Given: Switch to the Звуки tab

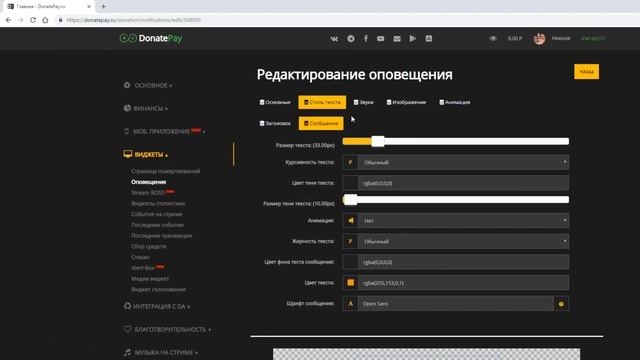Looking at the screenshot, I should click(364, 102).
